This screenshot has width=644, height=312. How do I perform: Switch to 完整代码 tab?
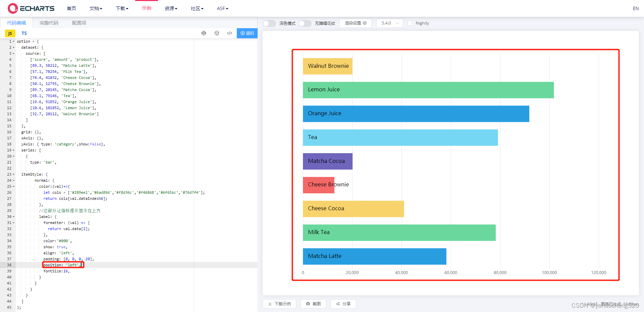(49, 23)
